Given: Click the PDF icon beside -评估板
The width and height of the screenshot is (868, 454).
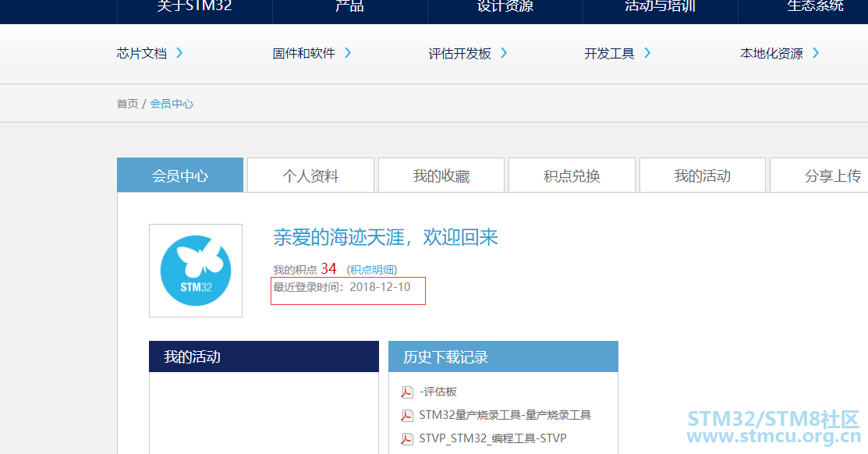Looking at the screenshot, I should click(407, 392).
